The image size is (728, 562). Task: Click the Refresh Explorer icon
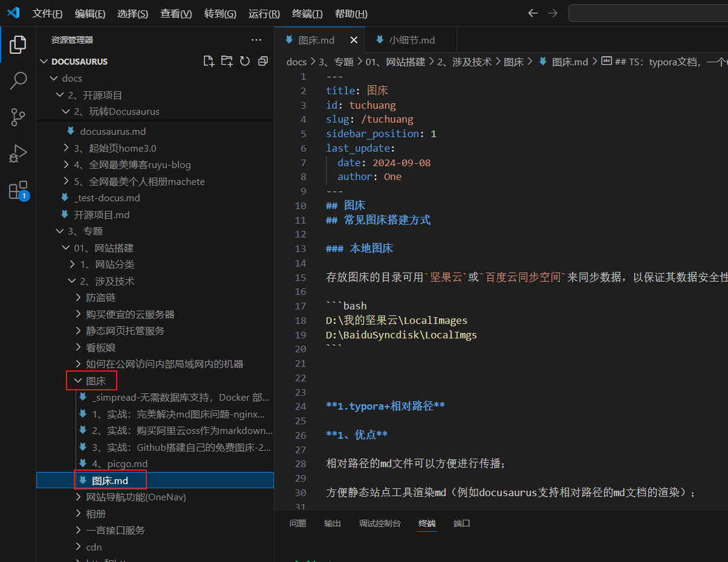pyautogui.click(x=245, y=61)
